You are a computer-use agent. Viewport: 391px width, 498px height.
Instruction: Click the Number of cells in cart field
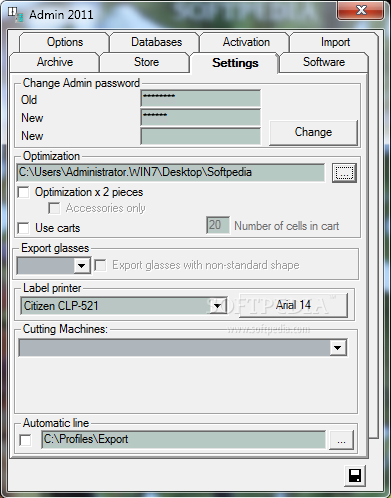[x=218, y=225]
